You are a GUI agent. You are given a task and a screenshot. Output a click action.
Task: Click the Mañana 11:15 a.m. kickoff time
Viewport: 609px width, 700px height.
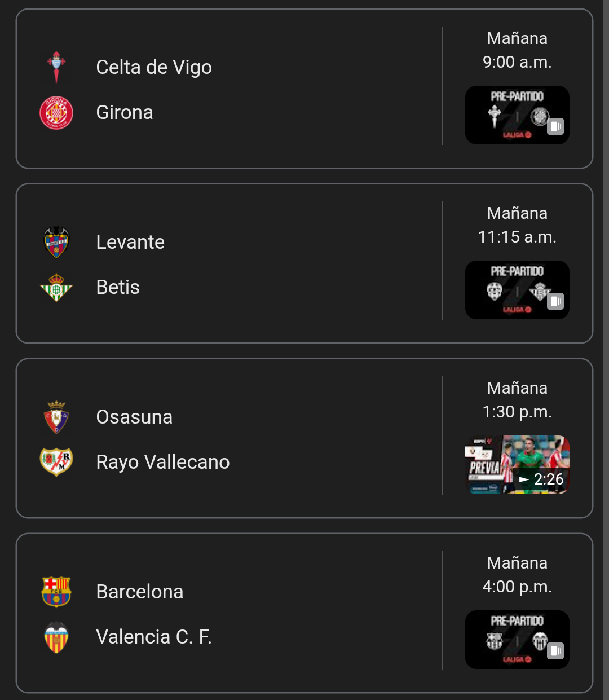click(x=517, y=225)
